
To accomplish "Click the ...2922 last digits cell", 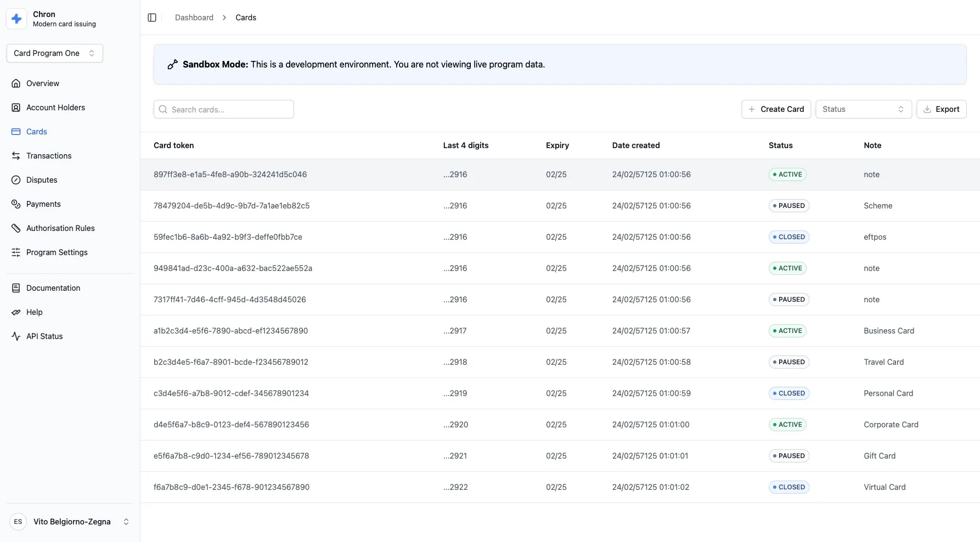I will coord(455,487).
